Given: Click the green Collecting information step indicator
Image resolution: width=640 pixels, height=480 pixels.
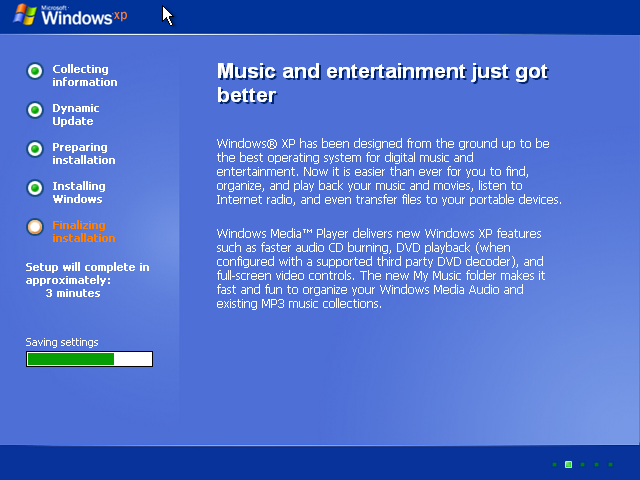Looking at the screenshot, I should click(x=35, y=71).
